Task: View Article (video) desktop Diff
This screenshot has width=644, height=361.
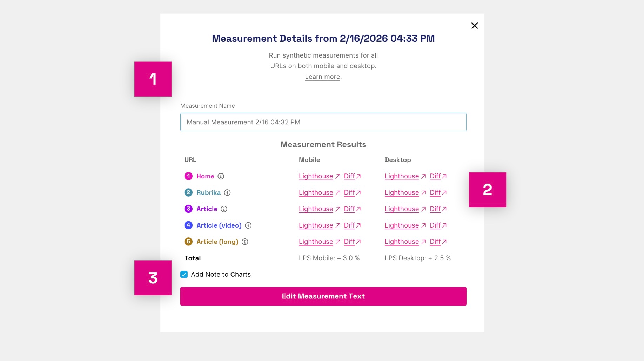Action: click(435, 225)
